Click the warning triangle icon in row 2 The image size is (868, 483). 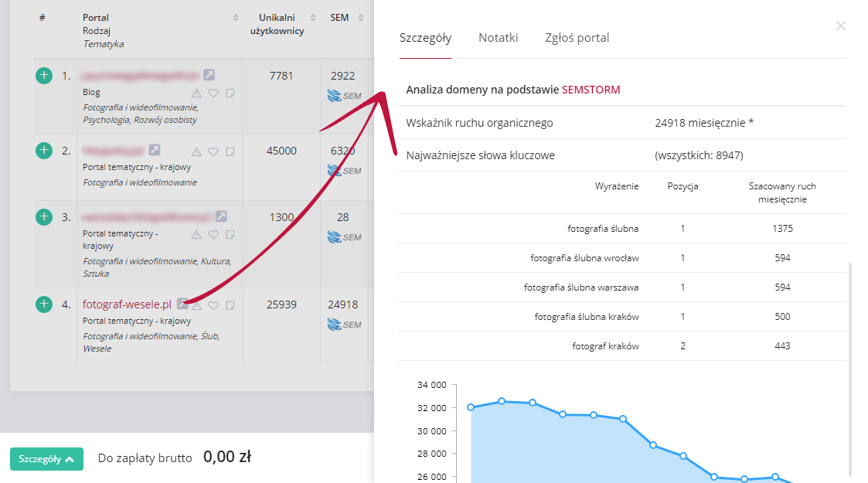click(196, 151)
